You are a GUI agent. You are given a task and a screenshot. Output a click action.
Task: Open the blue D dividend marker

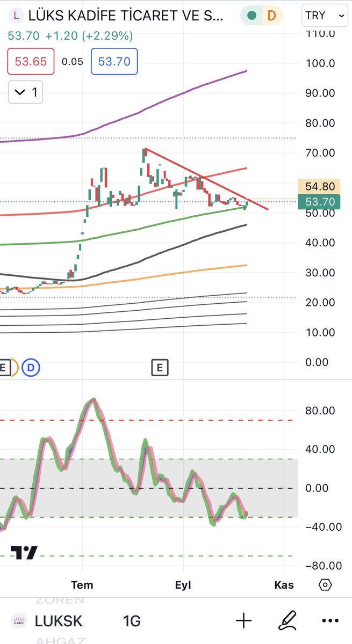[31, 368]
